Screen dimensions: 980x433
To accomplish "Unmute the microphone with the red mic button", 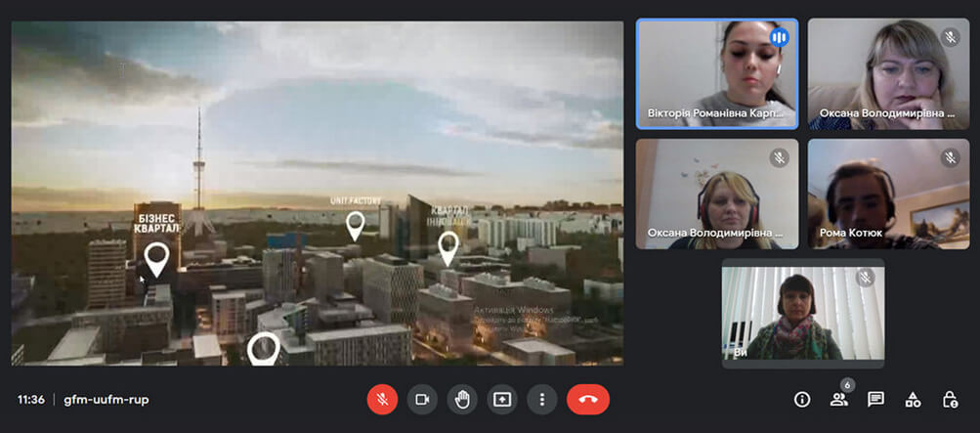I will click(382, 399).
